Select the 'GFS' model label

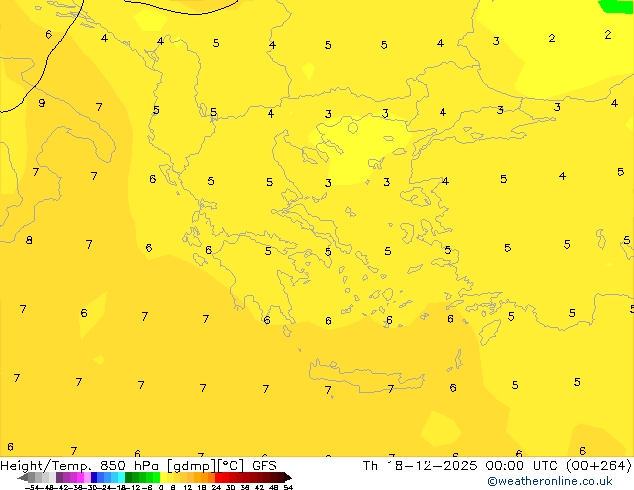(264, 466)
